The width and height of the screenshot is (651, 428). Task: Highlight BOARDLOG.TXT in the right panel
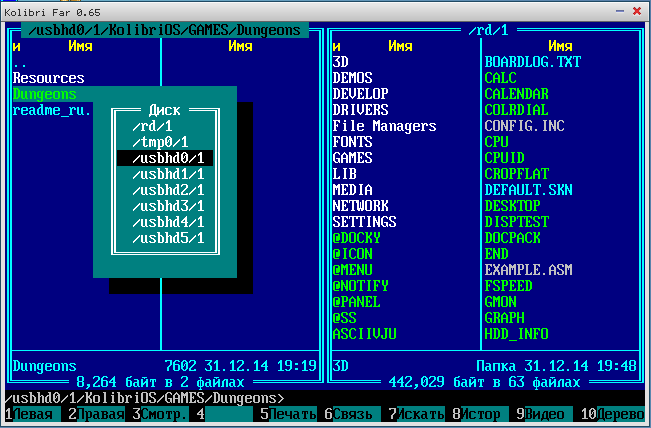[x=532, y=62]
